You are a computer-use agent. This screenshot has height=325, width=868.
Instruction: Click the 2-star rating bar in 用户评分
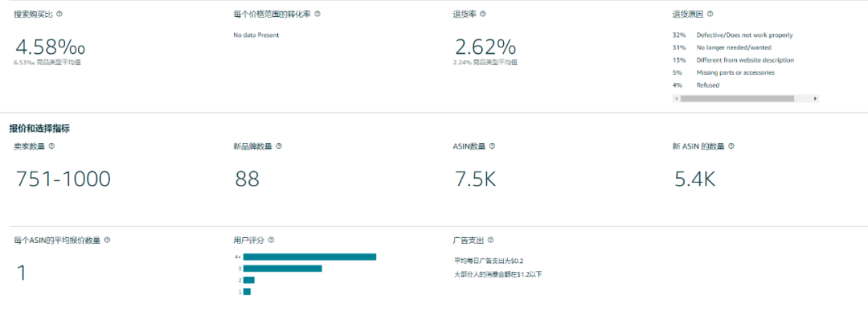248,280
